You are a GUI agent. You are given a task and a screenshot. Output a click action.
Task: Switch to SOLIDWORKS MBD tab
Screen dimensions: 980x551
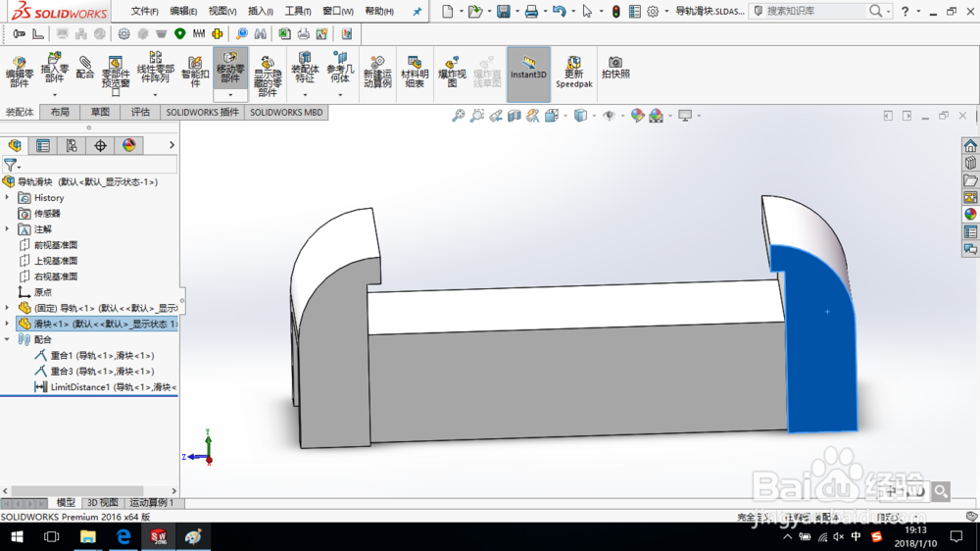(x=286, y=112)
